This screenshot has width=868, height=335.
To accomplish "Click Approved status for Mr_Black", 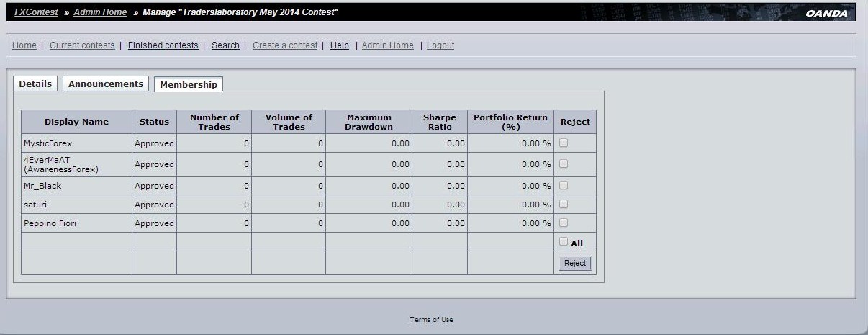I will (x=154, y=186).
